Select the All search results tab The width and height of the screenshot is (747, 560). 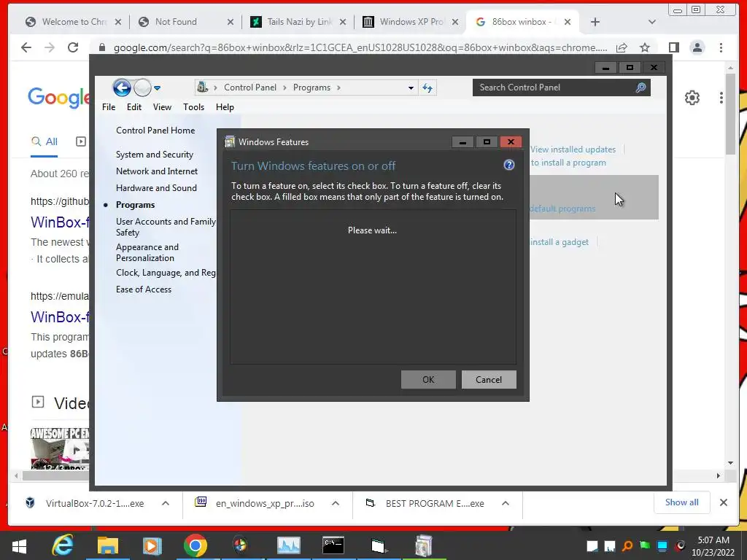[x=44, y=141]
